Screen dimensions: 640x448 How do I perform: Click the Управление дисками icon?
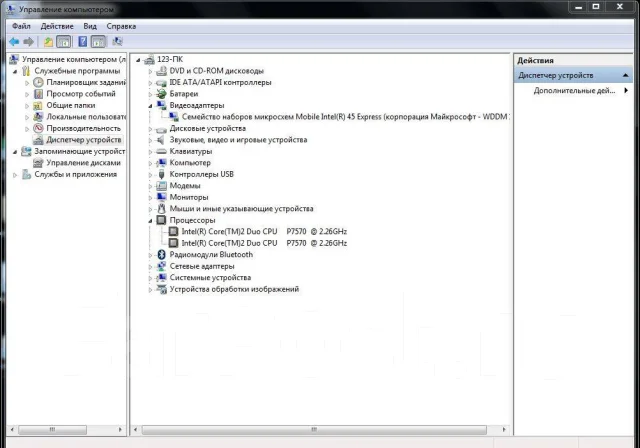(38, 163)
